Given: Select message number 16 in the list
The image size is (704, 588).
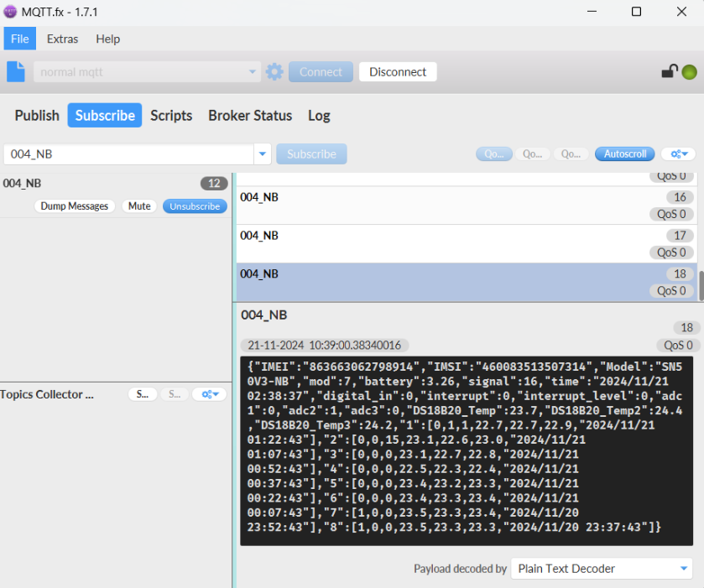Looking at the screenshot, I should pyautogui.click(x=467, y=206).
